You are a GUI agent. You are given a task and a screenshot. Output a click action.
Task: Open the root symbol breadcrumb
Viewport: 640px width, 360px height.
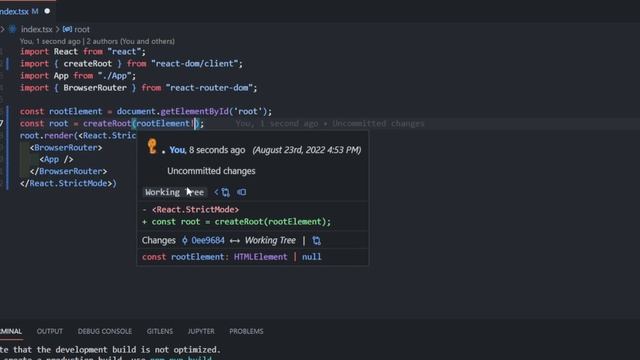[82, 29]
